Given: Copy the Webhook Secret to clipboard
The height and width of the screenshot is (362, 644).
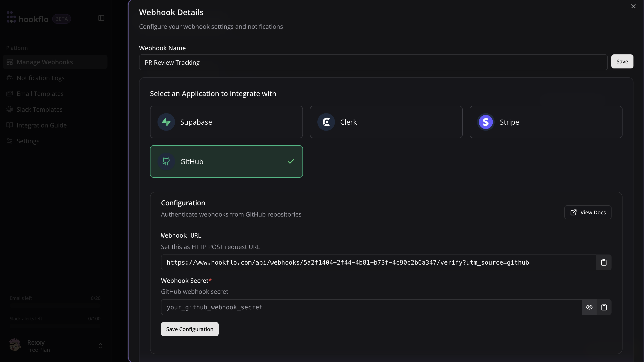Looking at the screenshot, I should coord(604,307).
